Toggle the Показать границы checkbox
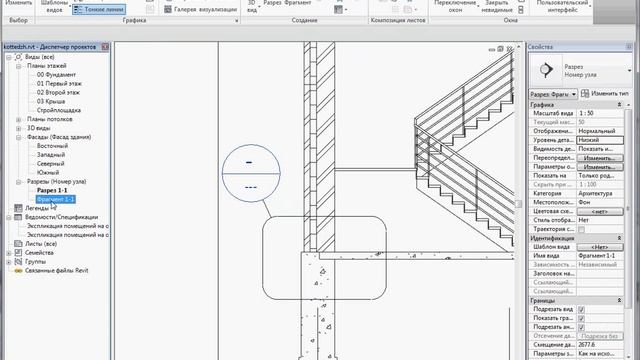The width and height of the screenshot is (640, 360). point(582,318)
